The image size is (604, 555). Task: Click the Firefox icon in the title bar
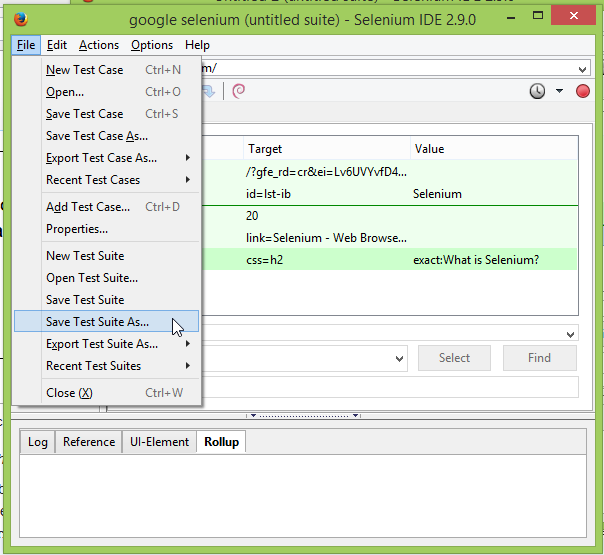[21, 19]
